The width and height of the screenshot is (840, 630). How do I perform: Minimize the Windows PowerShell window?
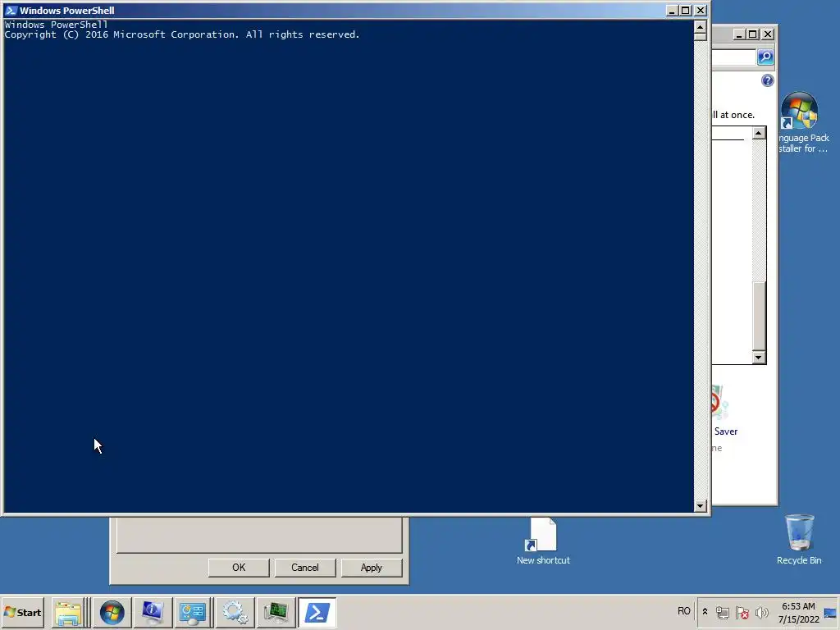[672, 10]
